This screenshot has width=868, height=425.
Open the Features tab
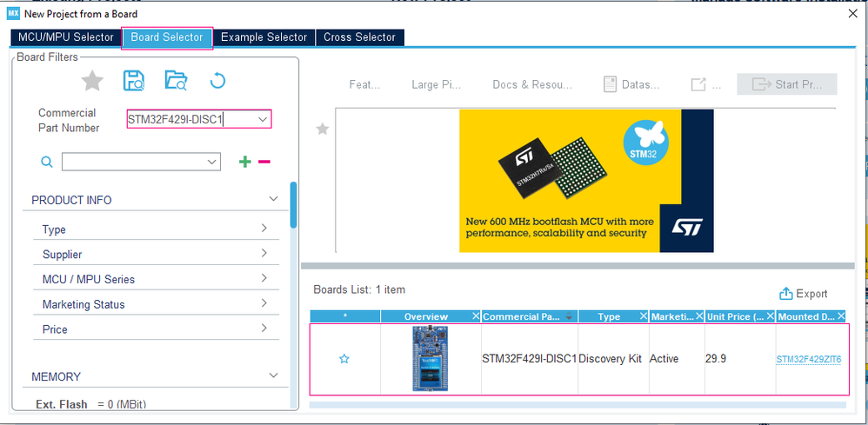point(364,84)
